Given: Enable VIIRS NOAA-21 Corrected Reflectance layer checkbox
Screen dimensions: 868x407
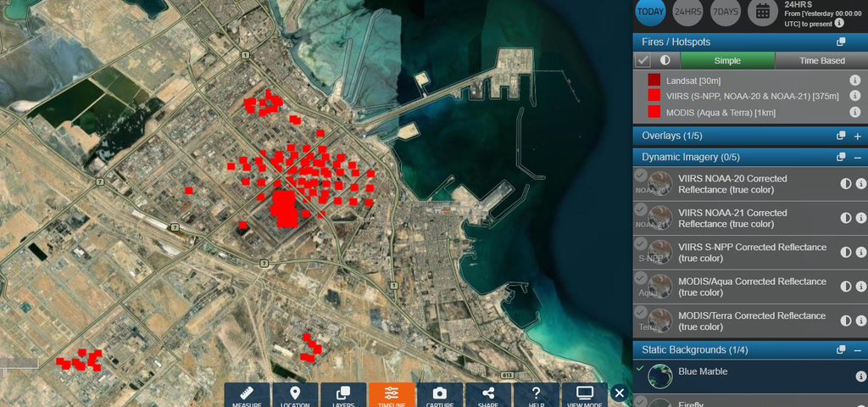Looking at the screenshot, I should coord(641,210).
